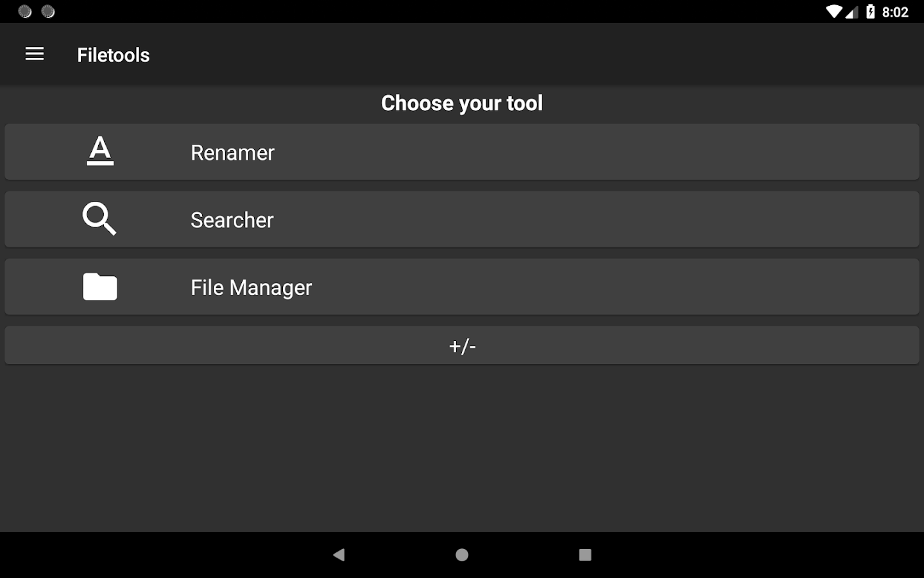This screenshot has height=578, width=924.
Task: Click the Filetools app title
Action: click(113, 55)
